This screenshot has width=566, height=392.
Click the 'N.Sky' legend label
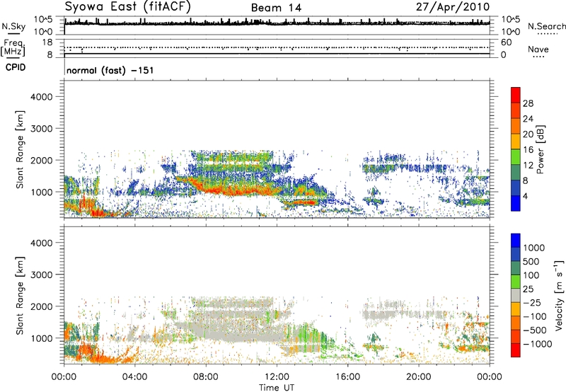13,27
